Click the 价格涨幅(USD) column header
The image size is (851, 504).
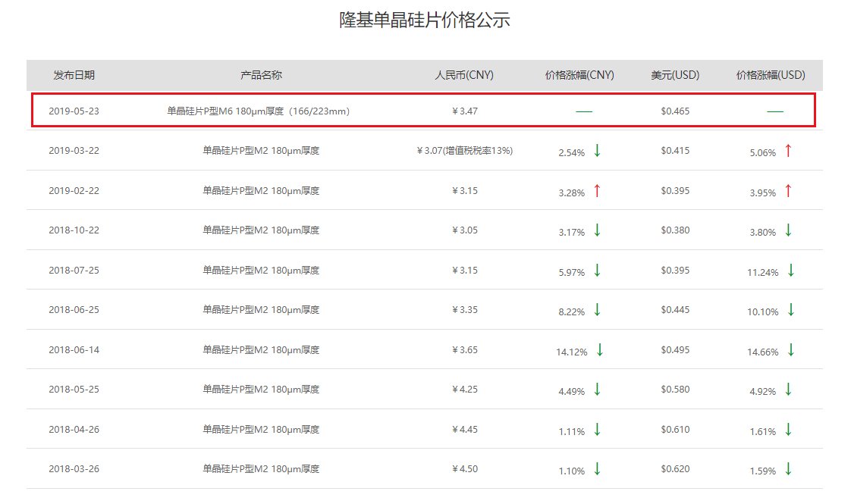pyautogui.click(x=771, y=75)
